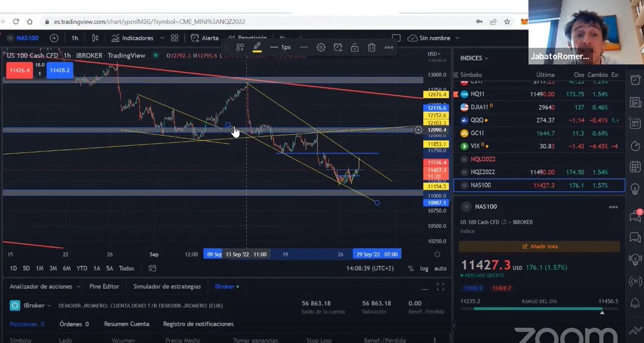Viewport: 644px width, 343px height.
Task: Select QQQ row in watchlist
Action: click(539, 120)
